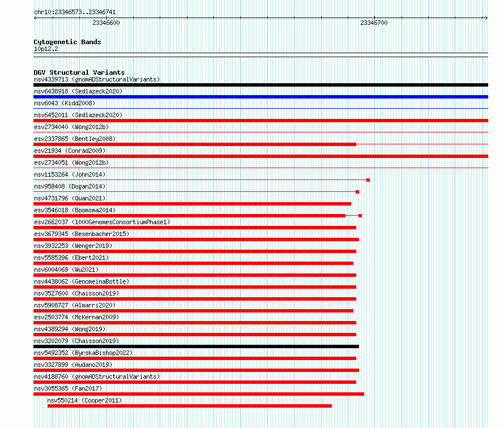Select the nsv4188760 gnomADStructuralVariants label
The width and height of the screenshot is (504, 428).
97,376
